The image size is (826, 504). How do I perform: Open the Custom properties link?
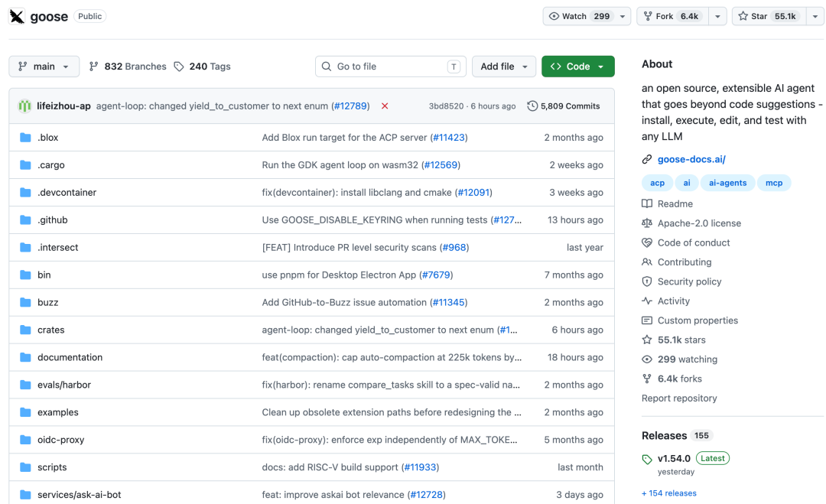click(698, 320)
